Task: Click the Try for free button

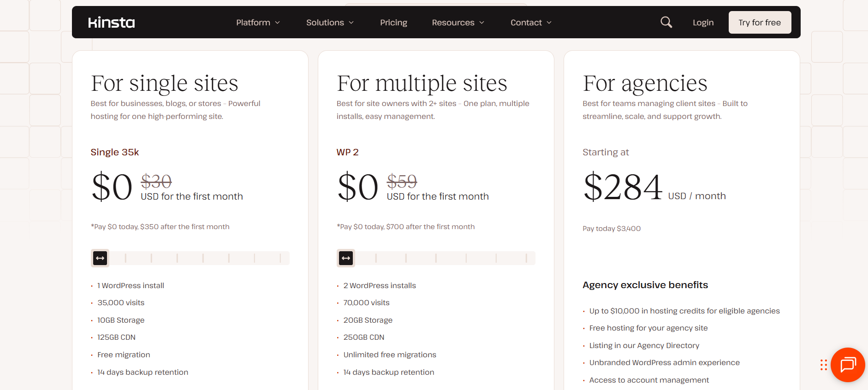Action: [x=760, y=22]
